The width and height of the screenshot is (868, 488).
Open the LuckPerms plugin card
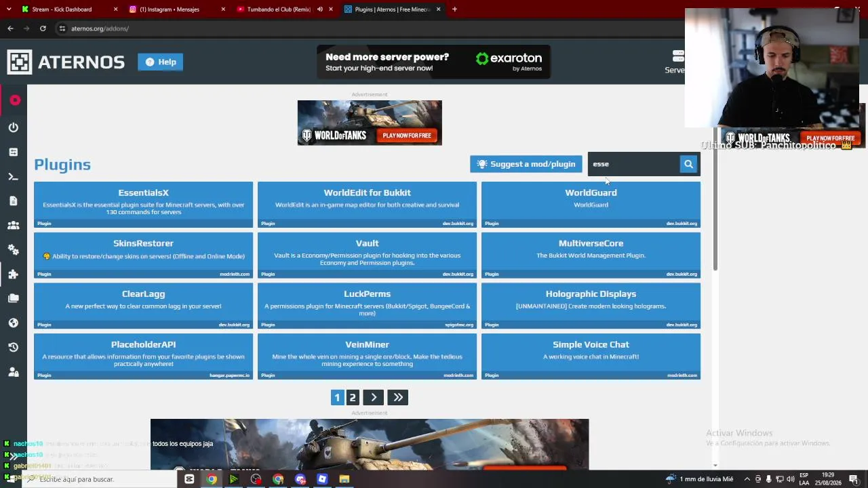point(367,306)
